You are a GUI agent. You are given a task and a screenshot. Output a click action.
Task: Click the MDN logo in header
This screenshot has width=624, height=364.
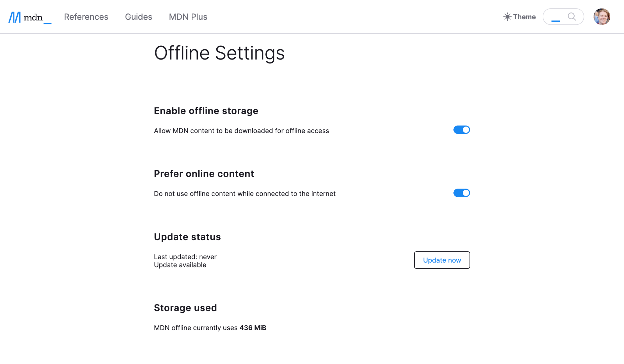tap(30, 17)
